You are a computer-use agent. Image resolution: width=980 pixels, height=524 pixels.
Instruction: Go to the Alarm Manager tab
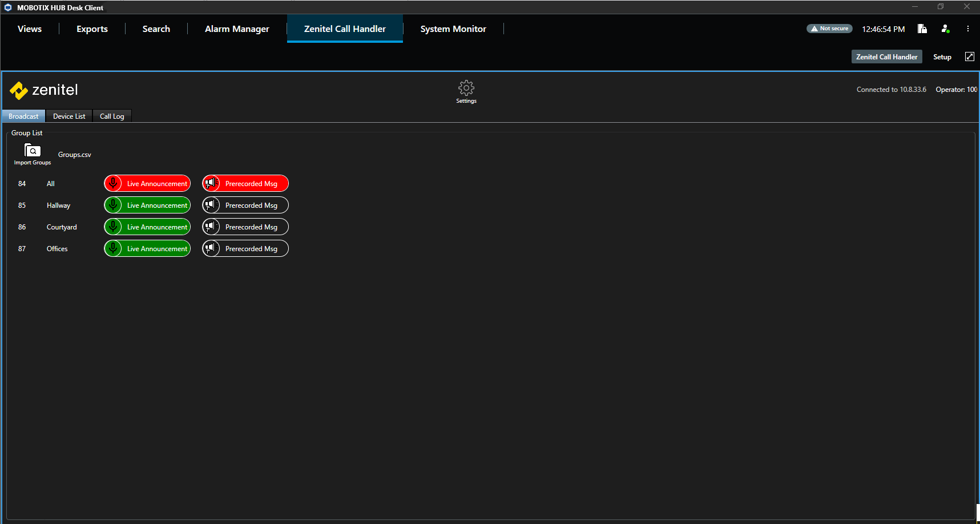[x=237, y=29]
